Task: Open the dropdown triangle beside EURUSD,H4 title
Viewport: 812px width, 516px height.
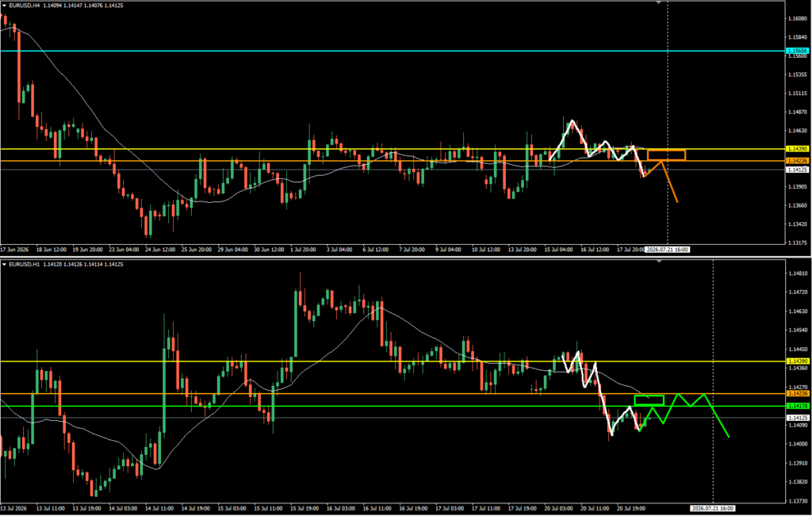Action: click(4, 6)
